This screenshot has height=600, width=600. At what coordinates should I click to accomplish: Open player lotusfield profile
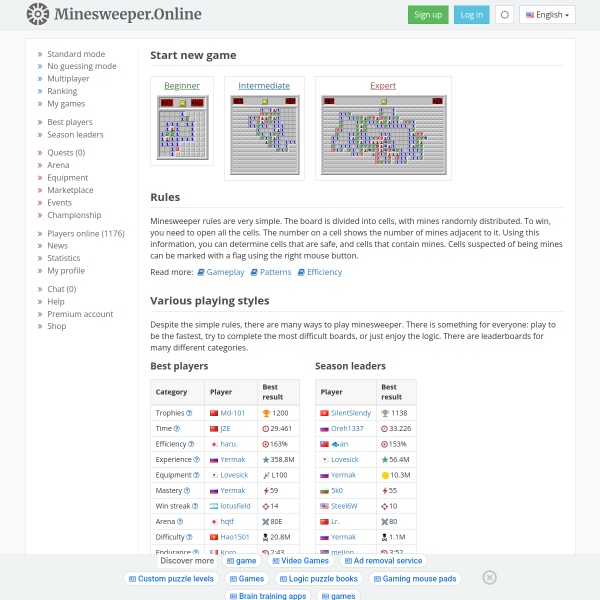coord(235,506)
